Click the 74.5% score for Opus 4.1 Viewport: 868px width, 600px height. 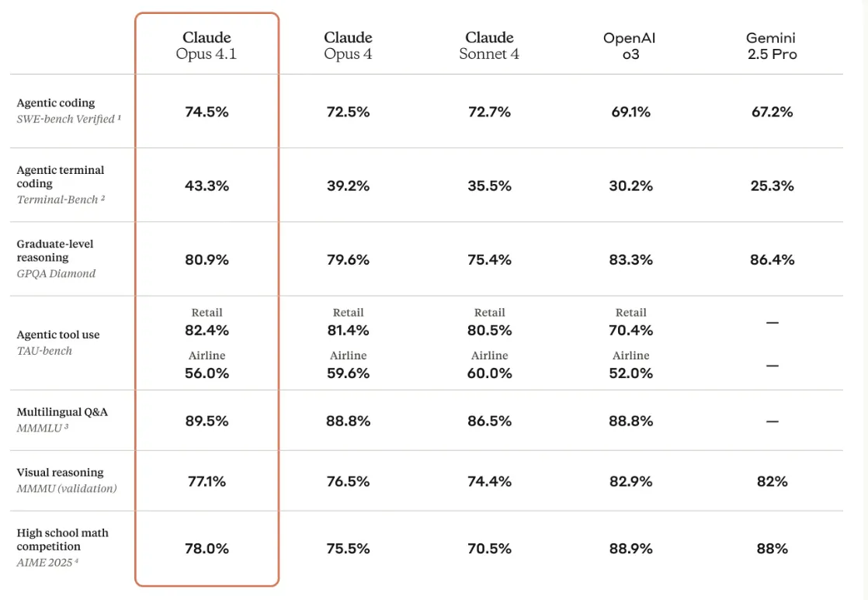pos(207,112)
